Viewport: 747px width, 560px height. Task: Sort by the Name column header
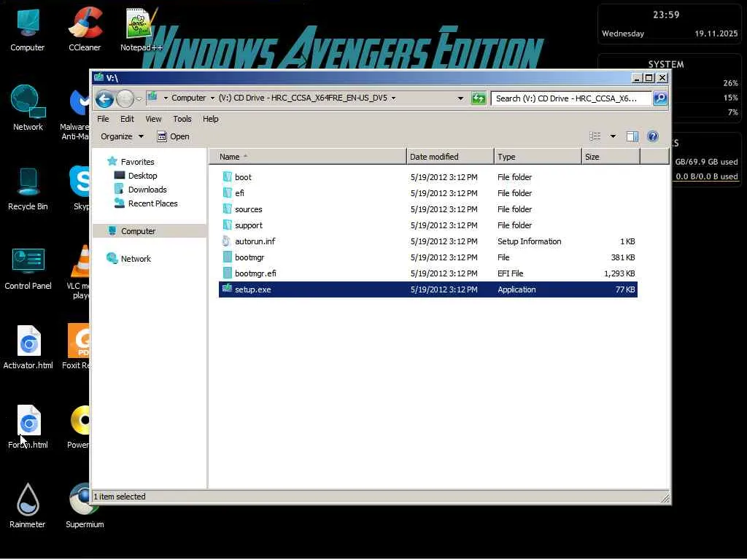tap(308, 157)
